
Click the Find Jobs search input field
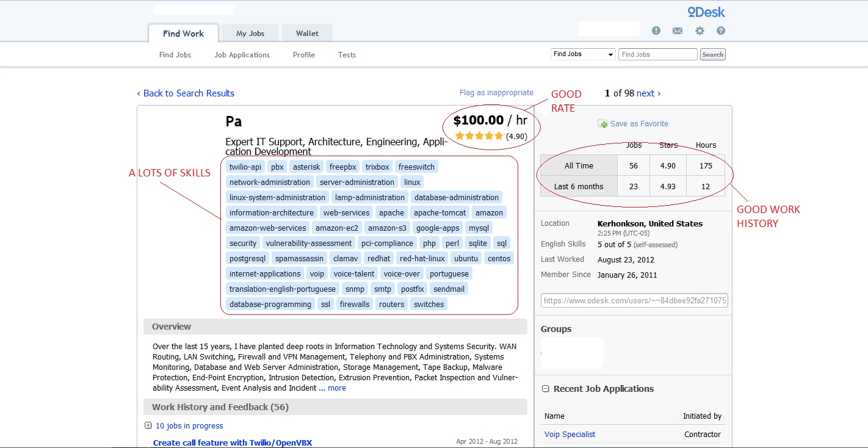(x=657, y=54)
